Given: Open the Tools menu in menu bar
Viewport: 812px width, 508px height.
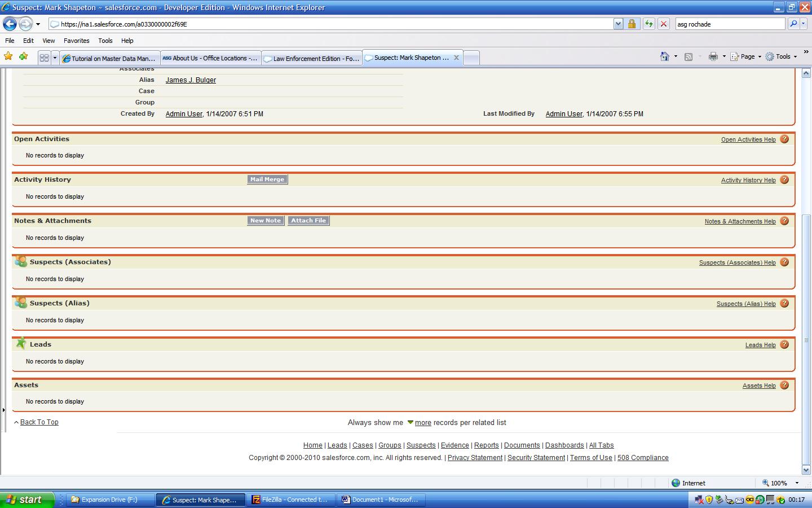Looking at the screenshot, I should point(105,41).
